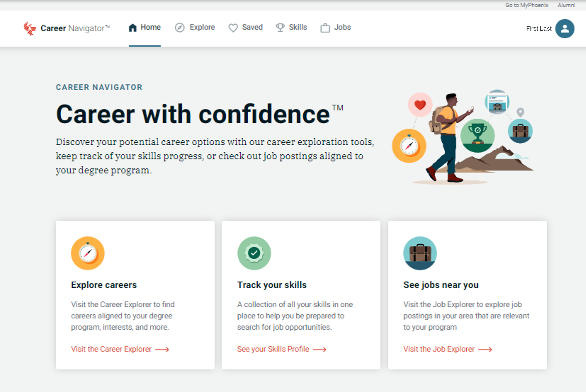Click the Career Navigator brand name
The height and width of the screenshot is (392, 586).
click(x=75, y=28)
